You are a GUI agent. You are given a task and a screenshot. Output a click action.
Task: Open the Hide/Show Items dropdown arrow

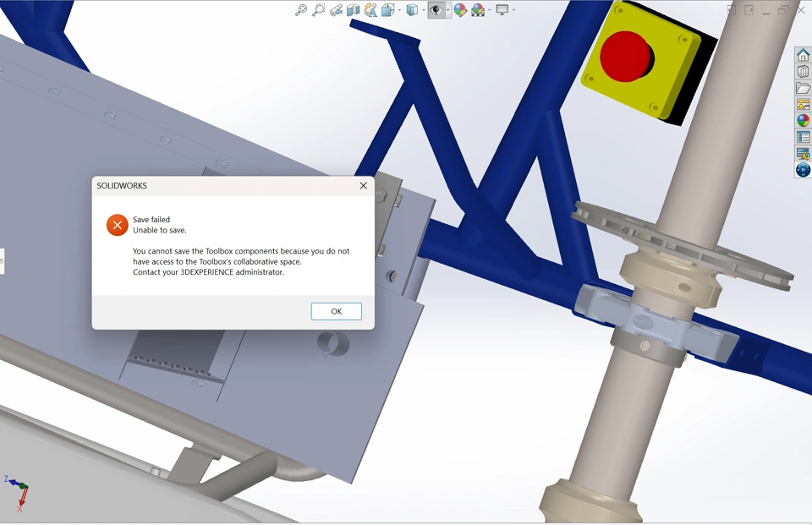point(448,10)
